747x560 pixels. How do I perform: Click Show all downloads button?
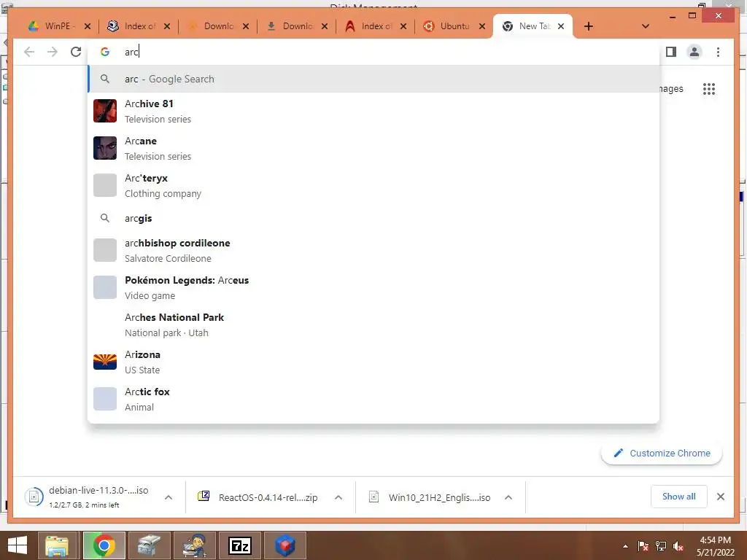[679, 497]
